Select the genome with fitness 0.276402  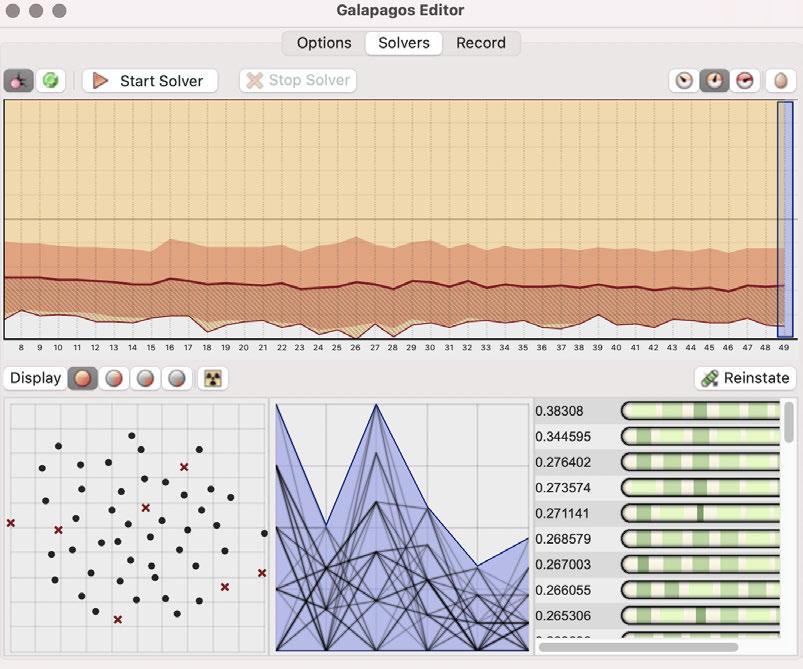click(x=657, y=462)
